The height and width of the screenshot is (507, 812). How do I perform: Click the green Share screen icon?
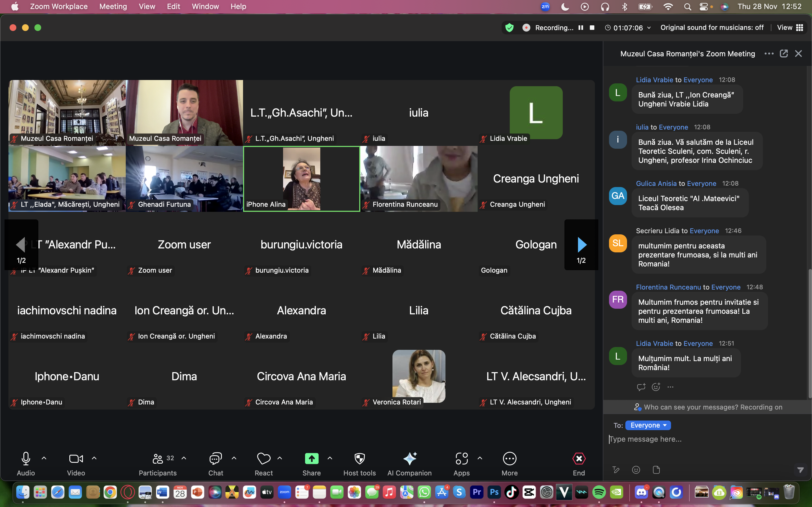[x=311, y=459]
